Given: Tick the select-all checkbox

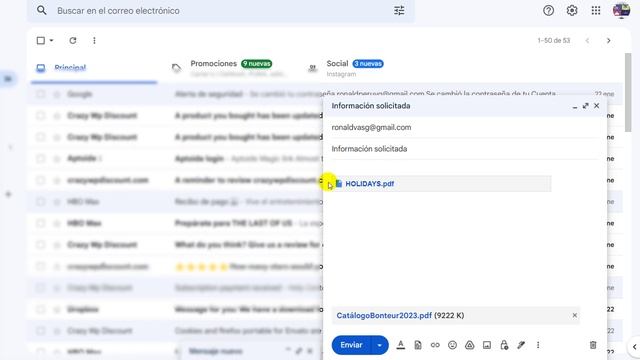Looking at the screenshot, I should (40, 40).
